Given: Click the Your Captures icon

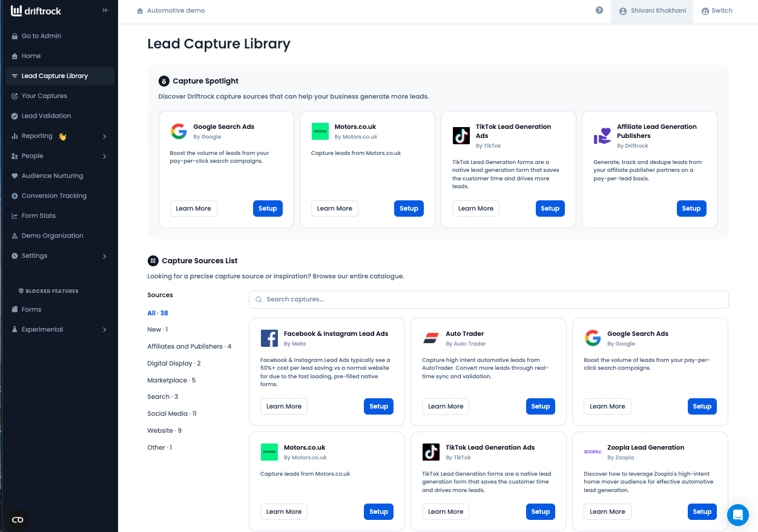Looking at the screenshot, I should coord(15,96).
